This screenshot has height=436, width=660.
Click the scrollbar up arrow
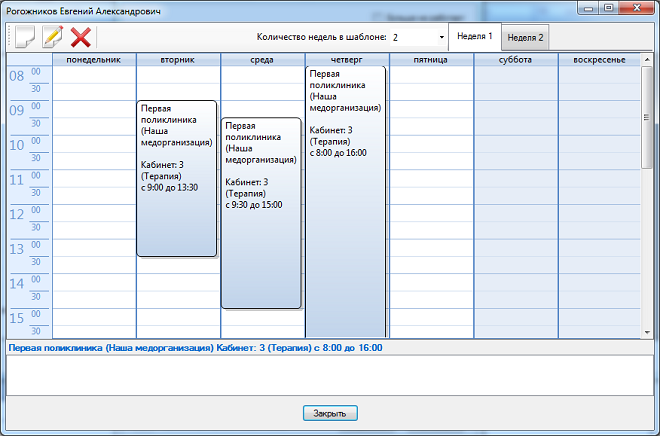647,60
